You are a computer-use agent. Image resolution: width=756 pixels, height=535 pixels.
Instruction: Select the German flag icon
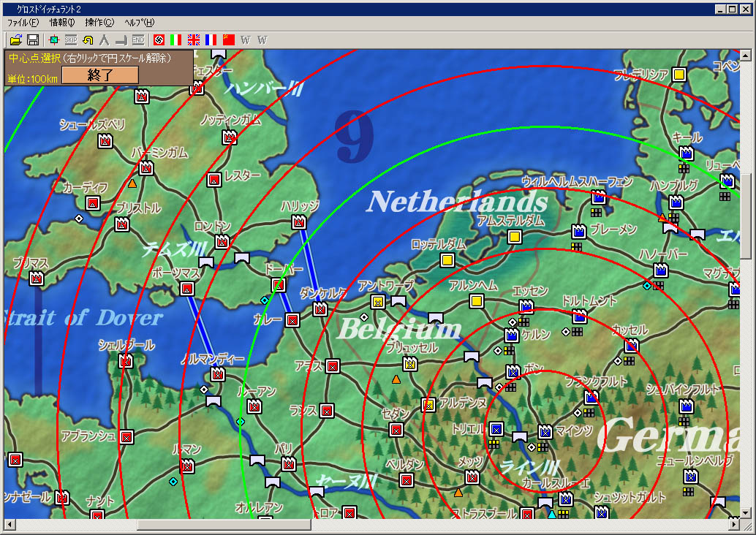pyautogui.click(x=159, y=39)
